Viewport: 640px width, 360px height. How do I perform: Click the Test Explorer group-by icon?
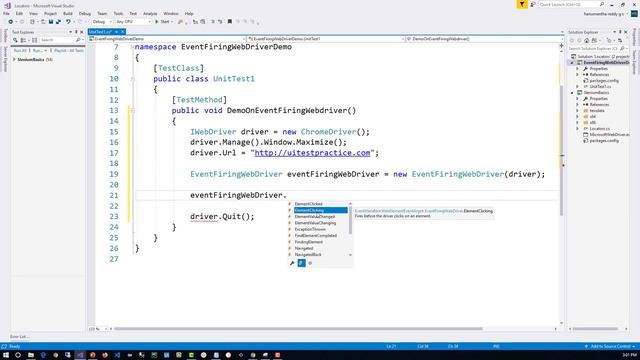[x=23, y=40]
